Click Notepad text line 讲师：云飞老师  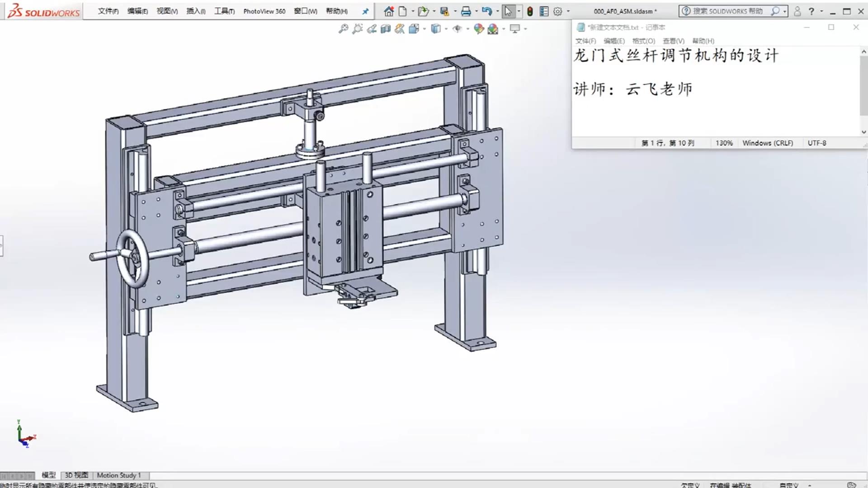tap(633, 89)
